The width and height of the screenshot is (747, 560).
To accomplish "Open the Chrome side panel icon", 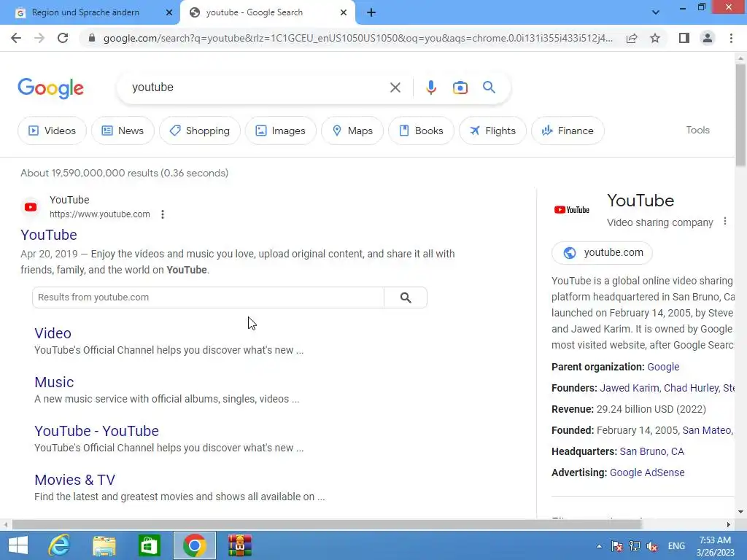I will click(x=684, y=38).
